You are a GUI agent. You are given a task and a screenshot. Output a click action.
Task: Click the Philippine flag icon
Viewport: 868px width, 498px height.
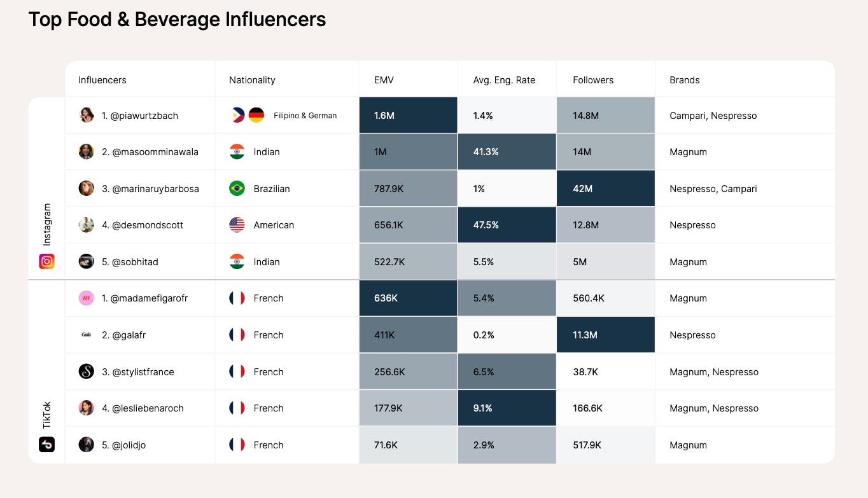(x=236, y=116)
